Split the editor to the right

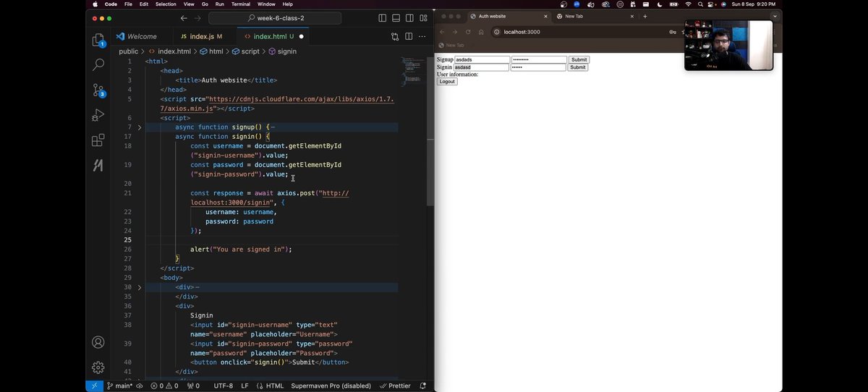click(409, 36)
